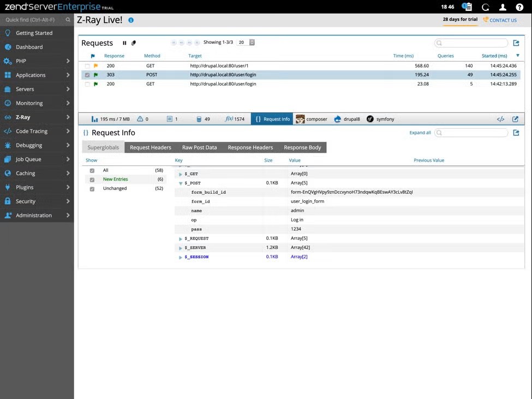Sort requests by Queries column
This screenshot has height=399, width=532.
coord(445,56)
